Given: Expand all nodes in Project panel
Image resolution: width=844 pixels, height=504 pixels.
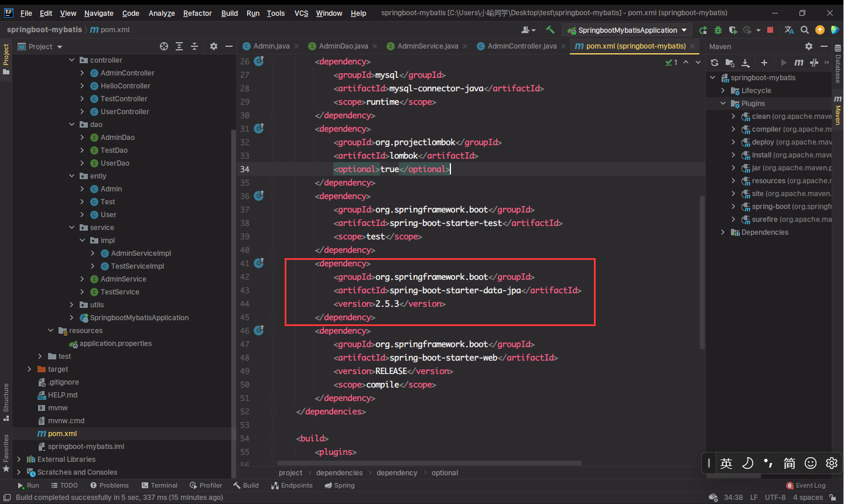Looking at the screenshot, I should pos(179,46).
